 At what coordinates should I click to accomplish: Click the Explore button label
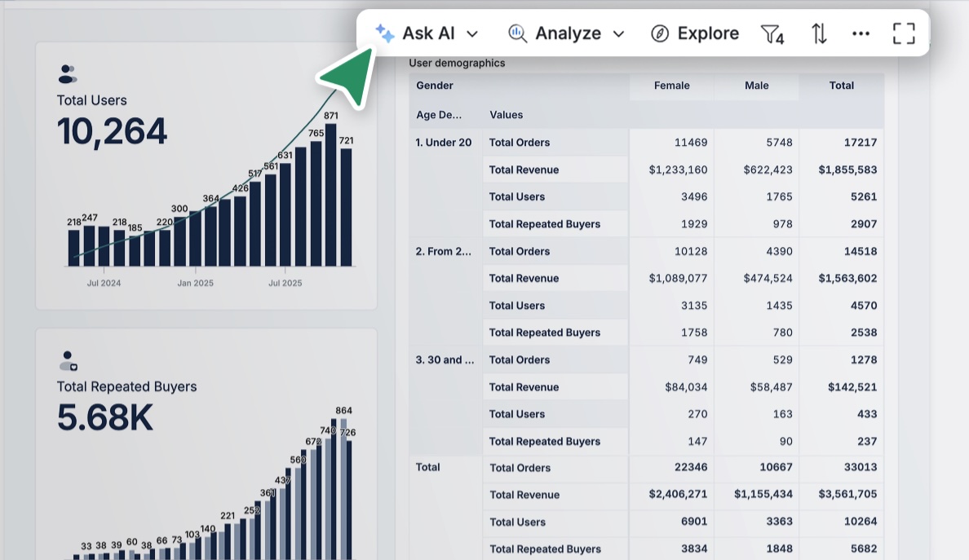click(706, 33)
